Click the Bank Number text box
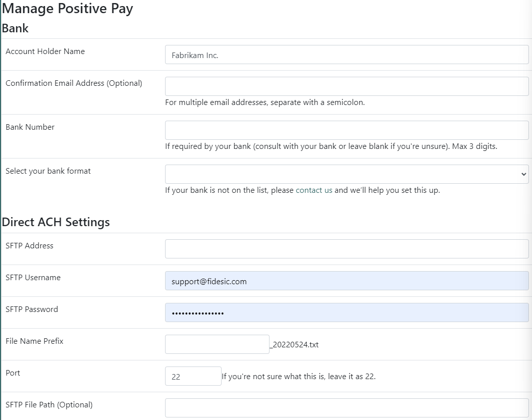This screenshot has height=420, width=532. click(x=347, y=130)
